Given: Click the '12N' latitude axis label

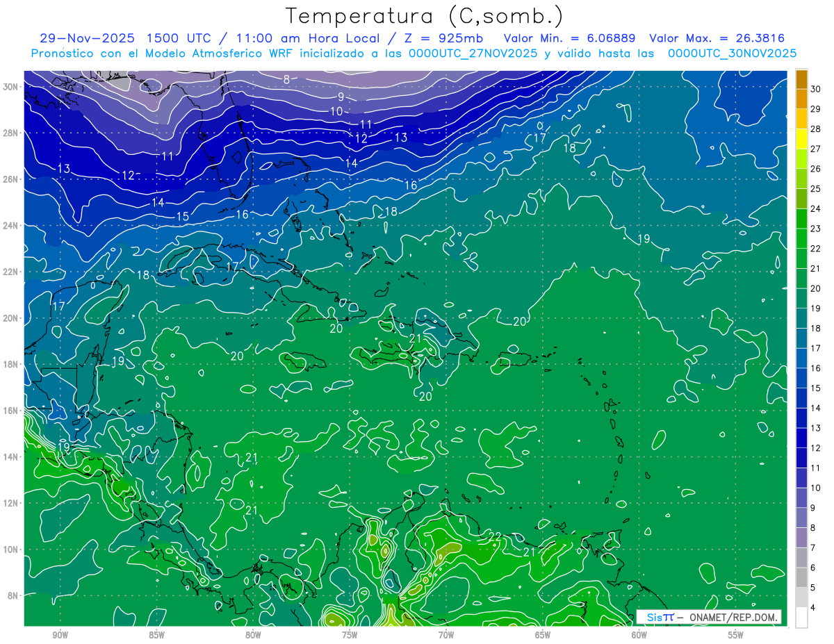Looking at the screenshot, I should click(x=11, y=503).
